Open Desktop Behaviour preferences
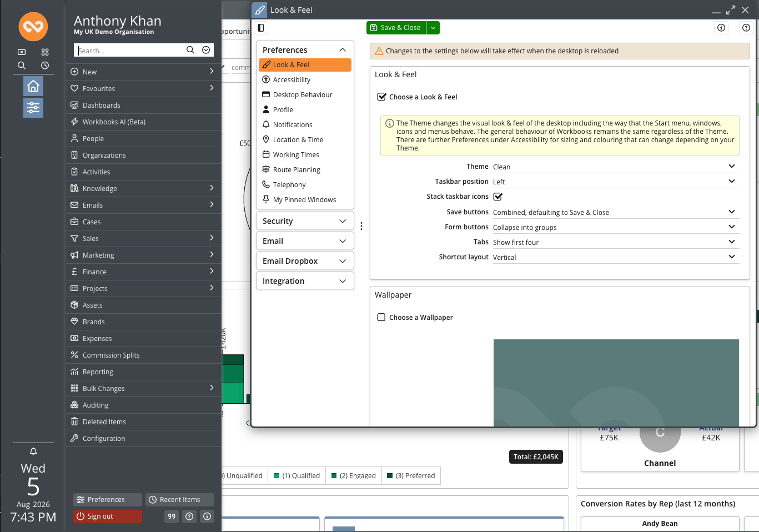This screenshot has height=532, width=759. point(305,95)
